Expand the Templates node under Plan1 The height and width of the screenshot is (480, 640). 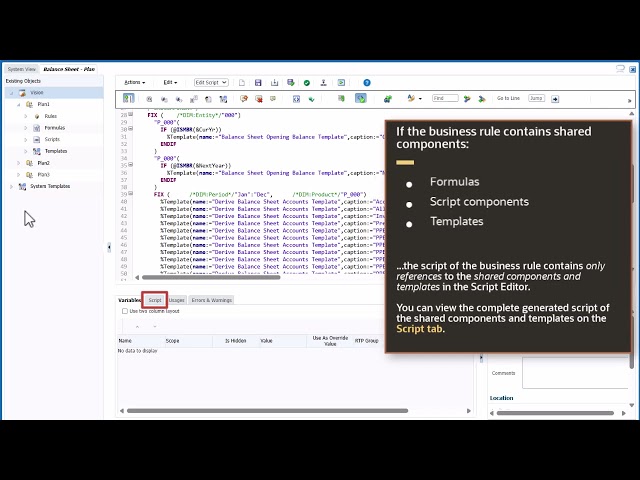[x=26, y=151]
